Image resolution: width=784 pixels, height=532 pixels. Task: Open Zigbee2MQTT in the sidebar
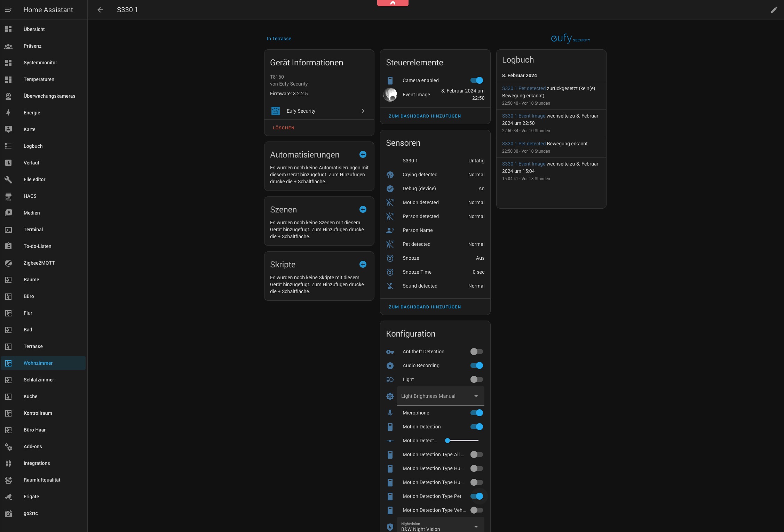click(x=39, y=263)
